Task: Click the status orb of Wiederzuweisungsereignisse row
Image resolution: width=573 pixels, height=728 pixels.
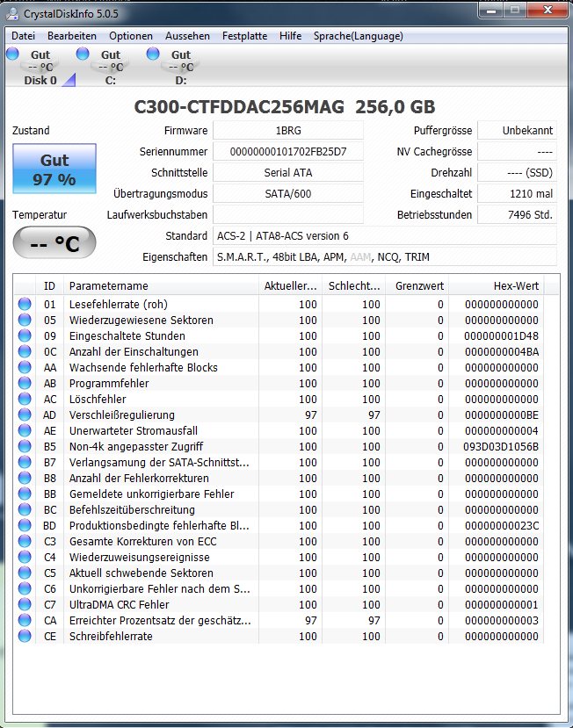Action: click(25, 557)
